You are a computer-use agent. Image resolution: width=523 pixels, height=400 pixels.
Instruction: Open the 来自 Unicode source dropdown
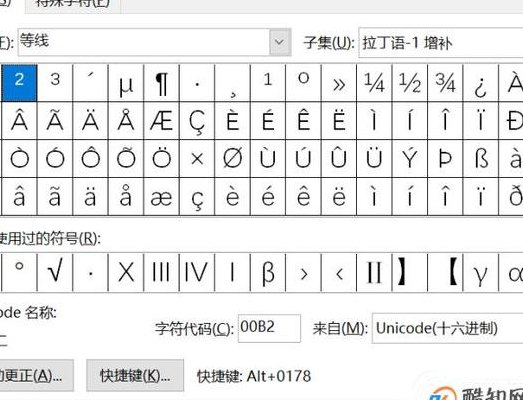pyautogui.click(x=447, y=328)
